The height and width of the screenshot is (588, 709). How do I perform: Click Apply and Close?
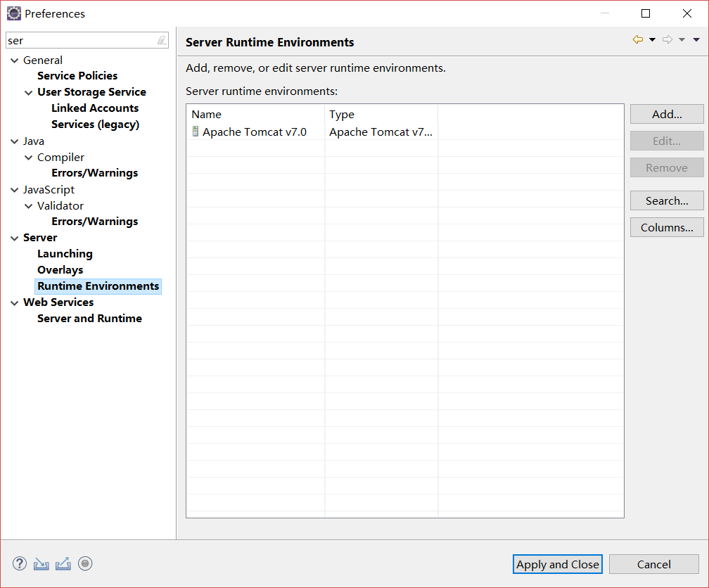(558, 565)
